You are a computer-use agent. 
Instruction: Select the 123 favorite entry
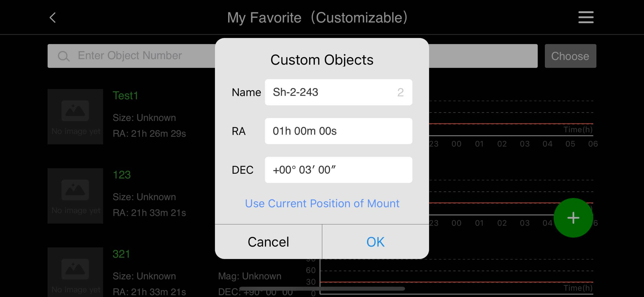122,175
